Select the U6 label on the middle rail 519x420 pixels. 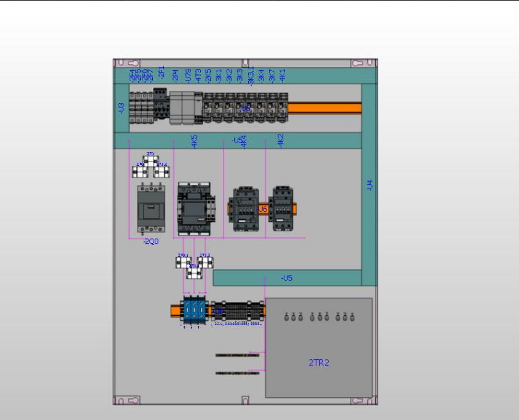tap(262, 209)
